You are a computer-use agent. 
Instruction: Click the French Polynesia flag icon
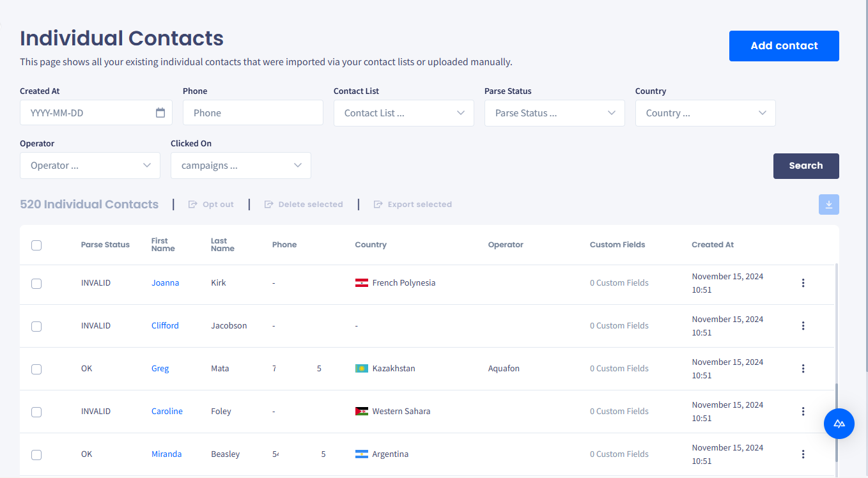[x=362, y=283]
